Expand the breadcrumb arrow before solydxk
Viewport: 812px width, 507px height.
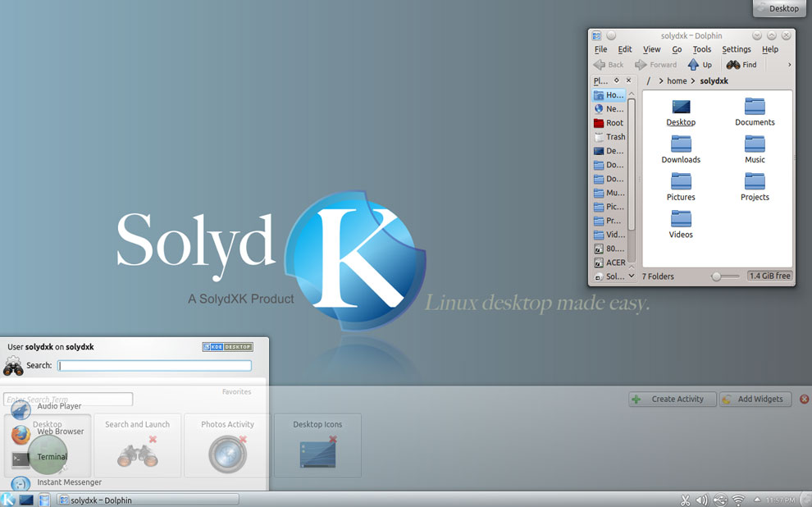pyautogui.click(x=693, y=80)
